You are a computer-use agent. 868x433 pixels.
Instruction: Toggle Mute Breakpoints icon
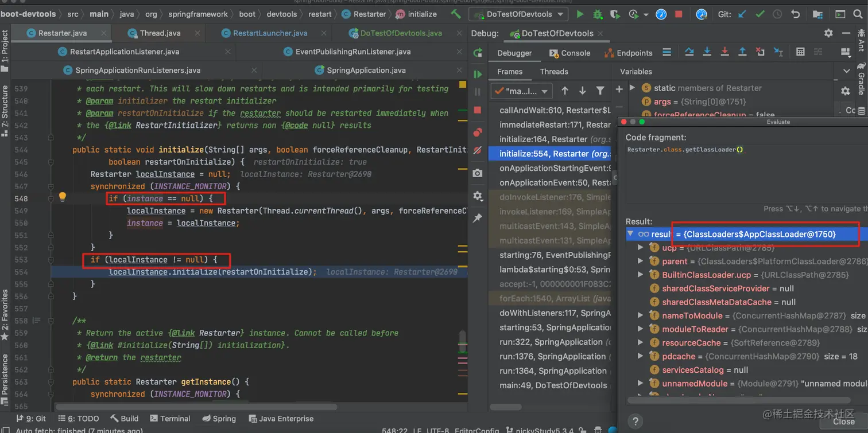pyautogui.click(x=478, y=150)
